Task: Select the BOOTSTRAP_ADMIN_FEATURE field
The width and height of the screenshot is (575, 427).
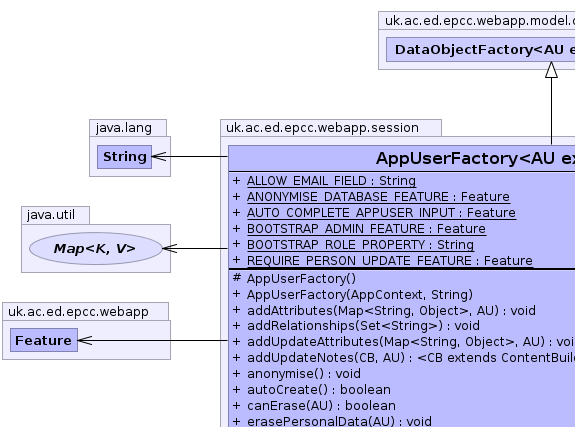Action: (366, 229)
